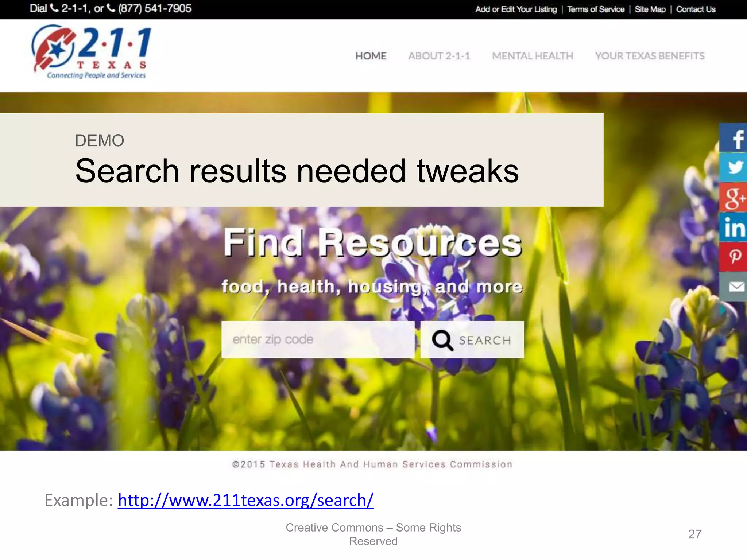
Task: Open the Terms of Service link
Action: tap(596, 9)
